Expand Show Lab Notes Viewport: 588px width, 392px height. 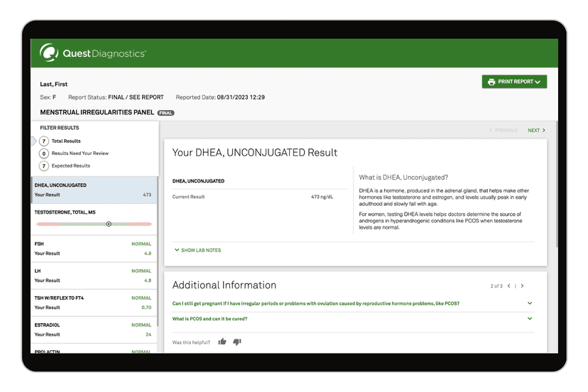pos(197,250)
